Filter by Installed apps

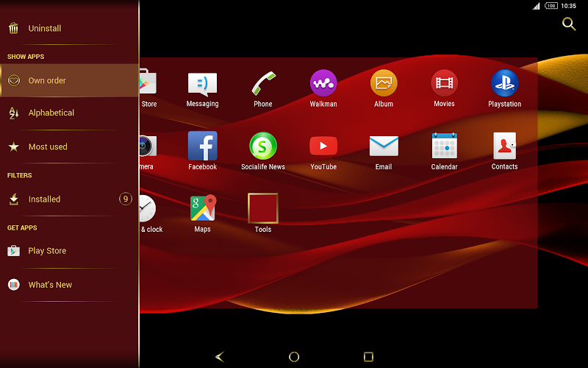click(x=69, y=199)
